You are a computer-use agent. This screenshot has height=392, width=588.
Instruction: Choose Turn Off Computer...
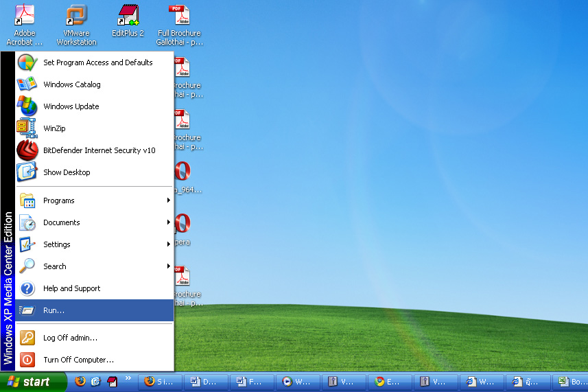tap(95, 360)
